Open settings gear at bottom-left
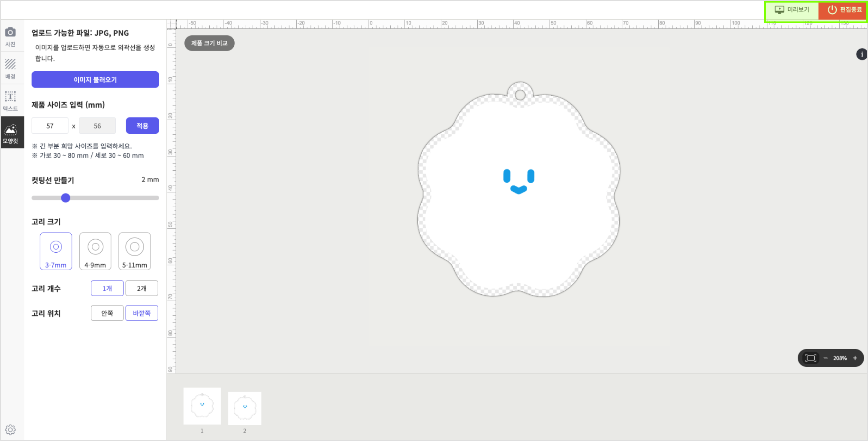This screenshot has height=441, width=868. [x=10, y=429]
